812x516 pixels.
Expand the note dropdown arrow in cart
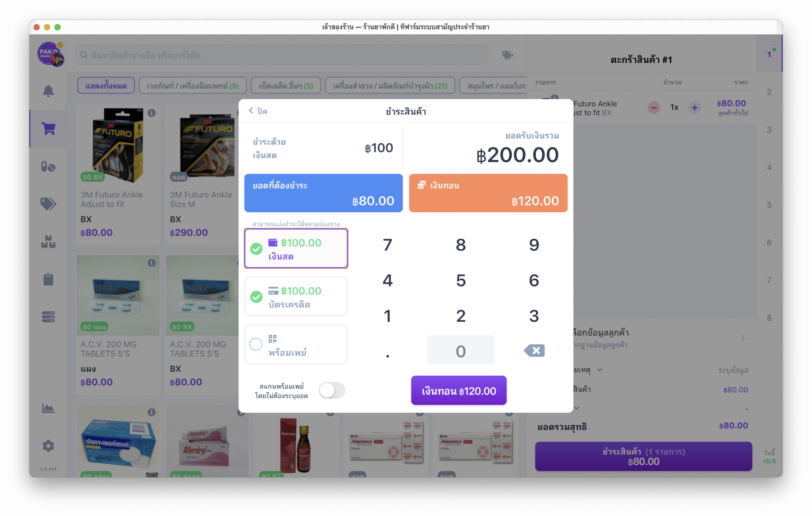point(599,370)
